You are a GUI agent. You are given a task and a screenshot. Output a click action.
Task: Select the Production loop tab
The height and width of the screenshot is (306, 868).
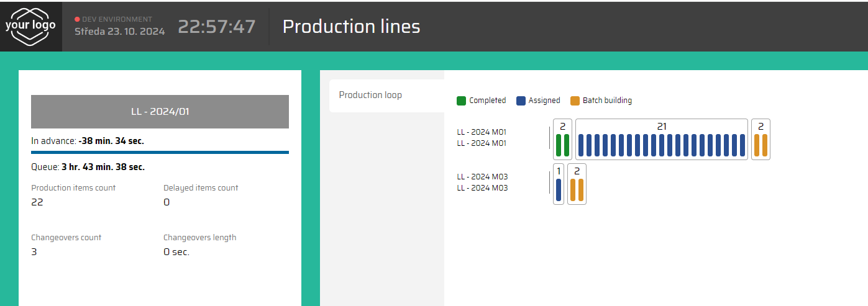(x=370, y=95)
